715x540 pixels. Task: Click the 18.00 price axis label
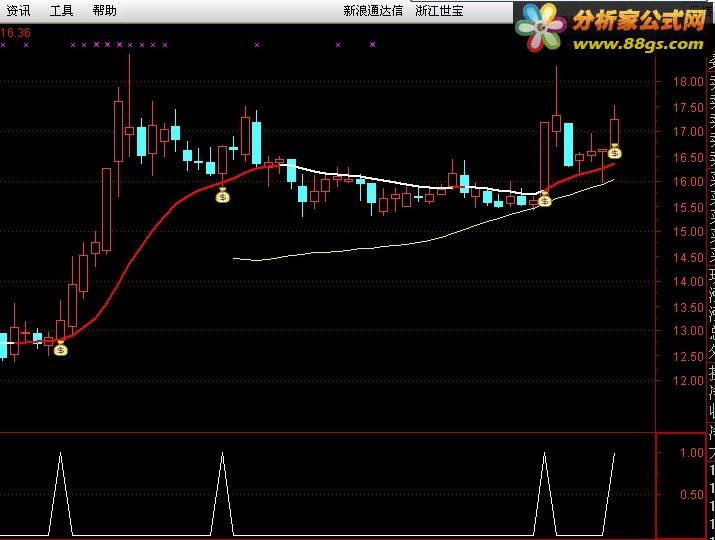click(689, 82)
